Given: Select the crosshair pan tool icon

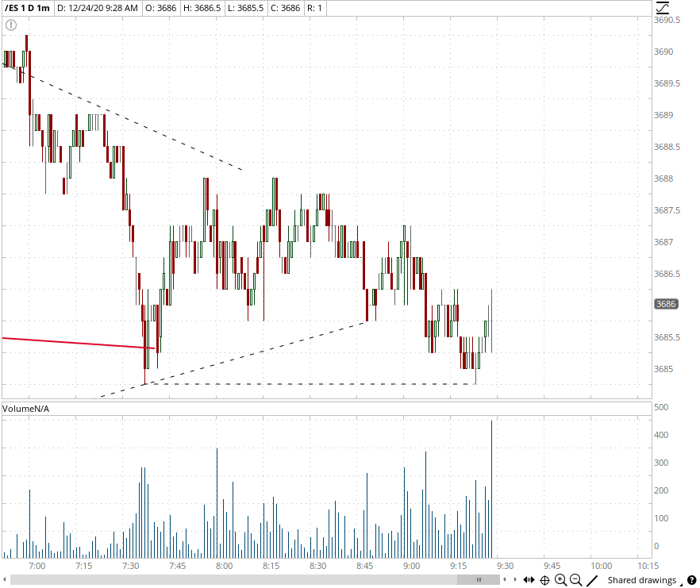Looking at the screenshot, I should (x=544, y=580).
